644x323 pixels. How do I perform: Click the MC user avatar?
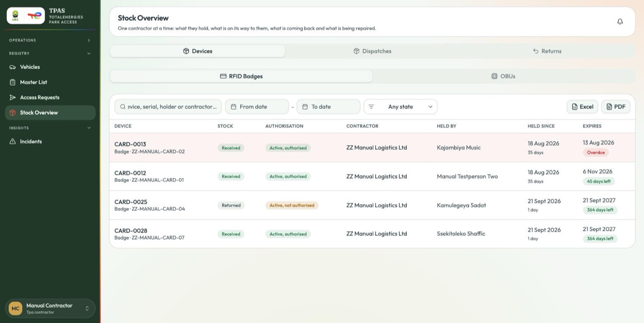[16, 309]
